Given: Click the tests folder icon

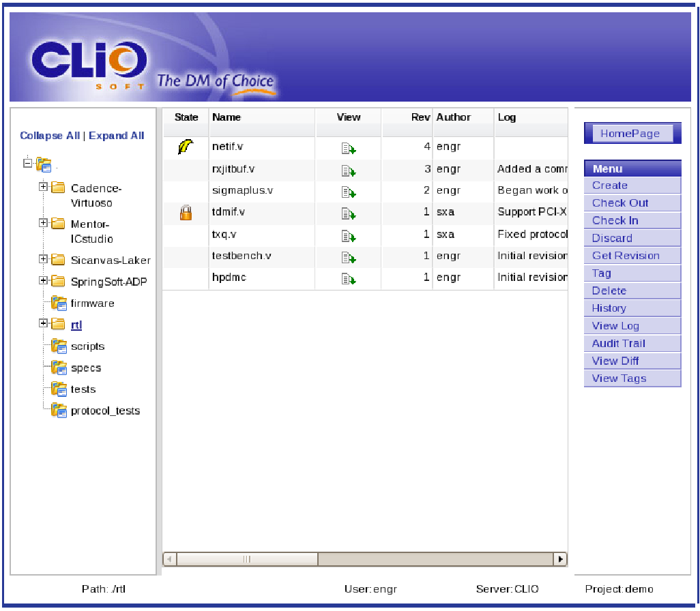Looking at the screenshot, I should click(x=59, y=389).
